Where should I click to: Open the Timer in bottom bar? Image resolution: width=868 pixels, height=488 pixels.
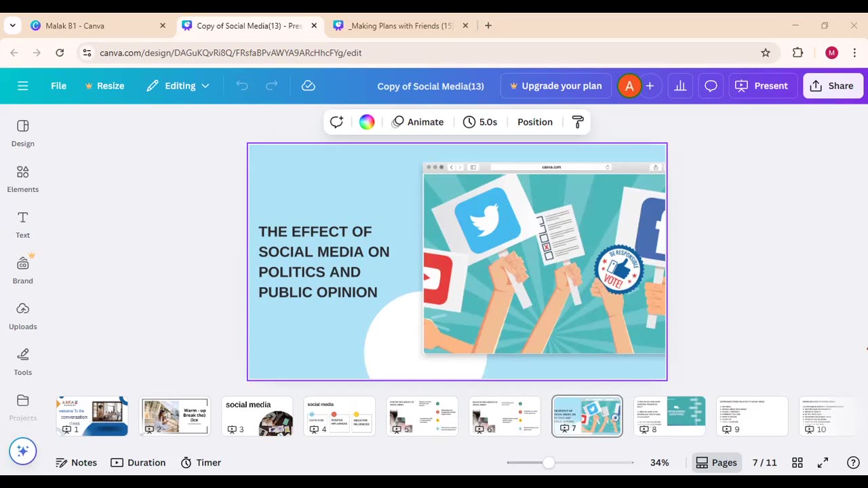[x=201, y=463]
